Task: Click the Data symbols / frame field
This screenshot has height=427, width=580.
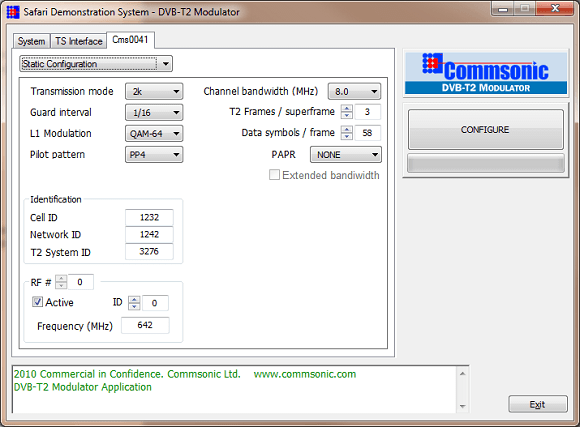Action: click(367, 133)
